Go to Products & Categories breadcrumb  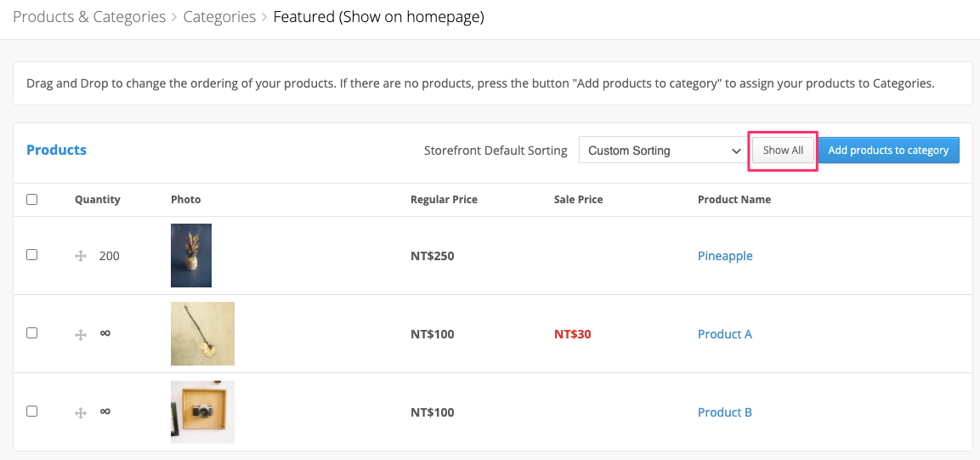pyautogui.click(x=89, y=17)
